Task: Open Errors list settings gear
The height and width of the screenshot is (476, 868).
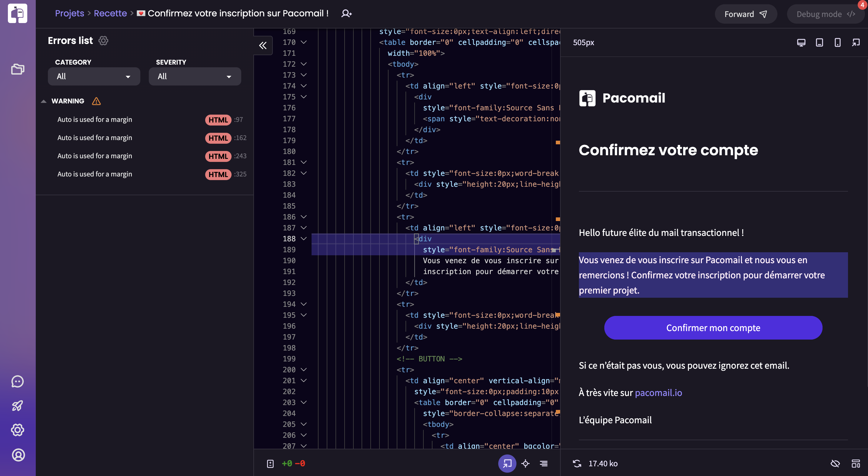Action: point(103,41)
